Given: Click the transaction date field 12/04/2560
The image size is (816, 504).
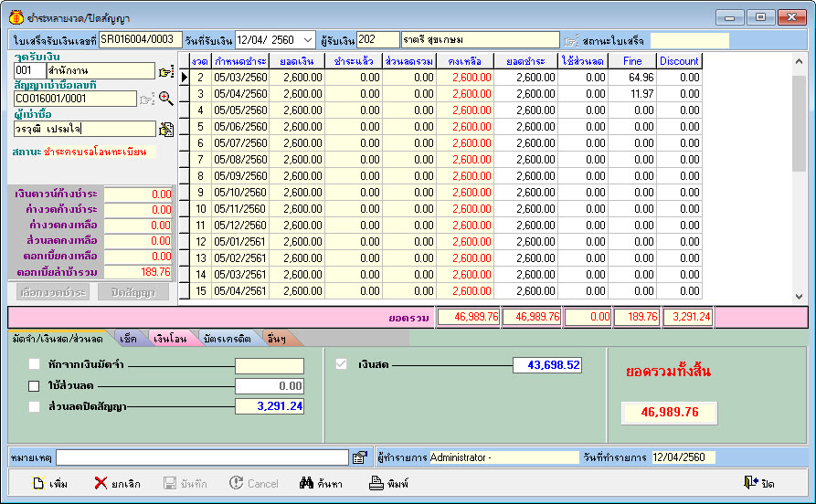Looking at the screenshot, I should (x=683, y=457).
